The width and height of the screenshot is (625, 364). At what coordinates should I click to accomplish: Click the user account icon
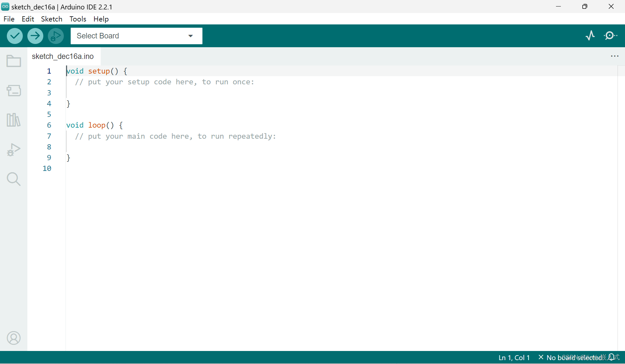14,338
